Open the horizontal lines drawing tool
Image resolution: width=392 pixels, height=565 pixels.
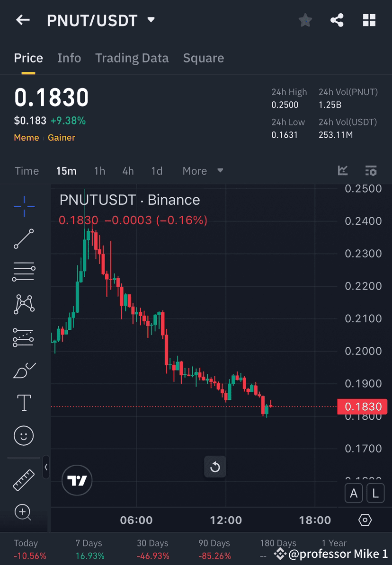pos(24,272)
